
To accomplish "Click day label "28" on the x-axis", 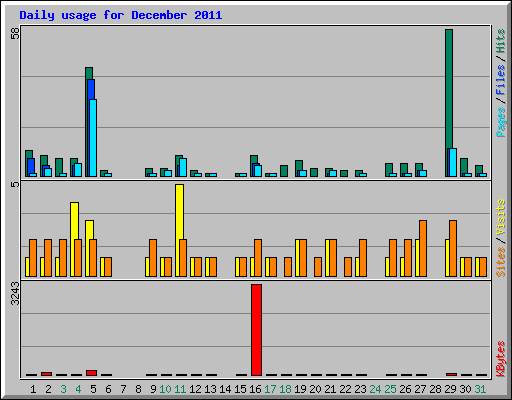I will point(435,389).
